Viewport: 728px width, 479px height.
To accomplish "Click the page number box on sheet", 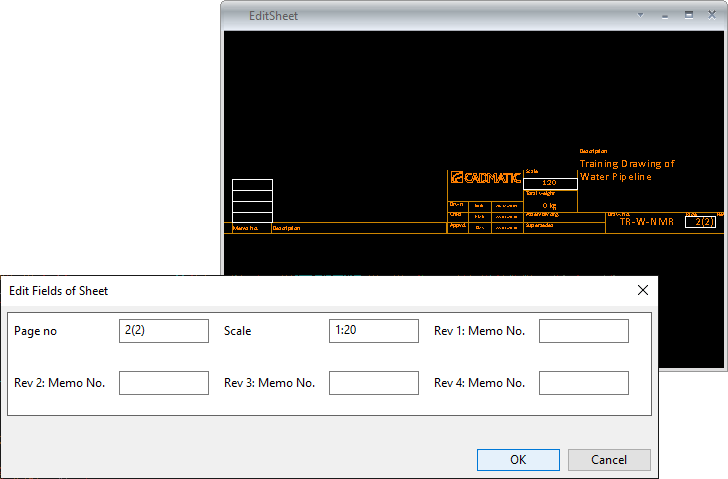I will pos(700,222).
